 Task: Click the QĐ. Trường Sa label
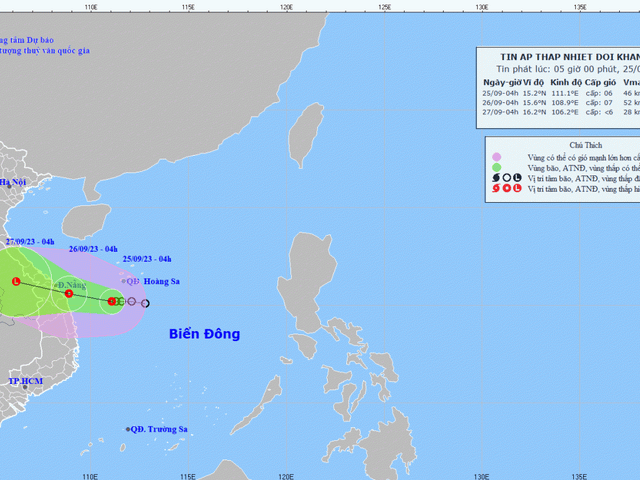tap(160, 429)
